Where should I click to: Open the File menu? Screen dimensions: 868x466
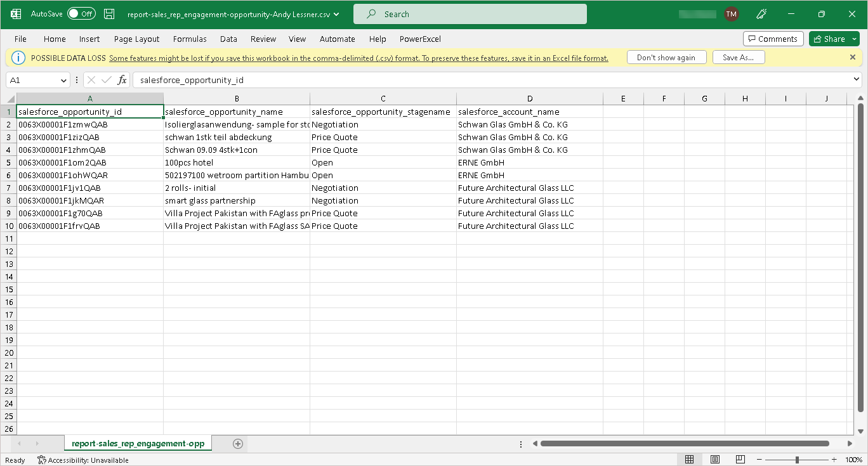pos(20,39)
